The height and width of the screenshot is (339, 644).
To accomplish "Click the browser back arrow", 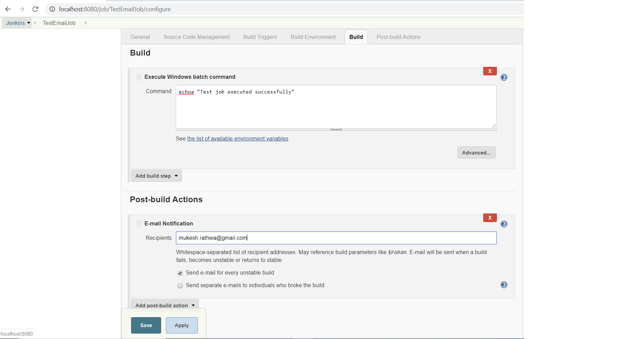I will tap(8, 9).
